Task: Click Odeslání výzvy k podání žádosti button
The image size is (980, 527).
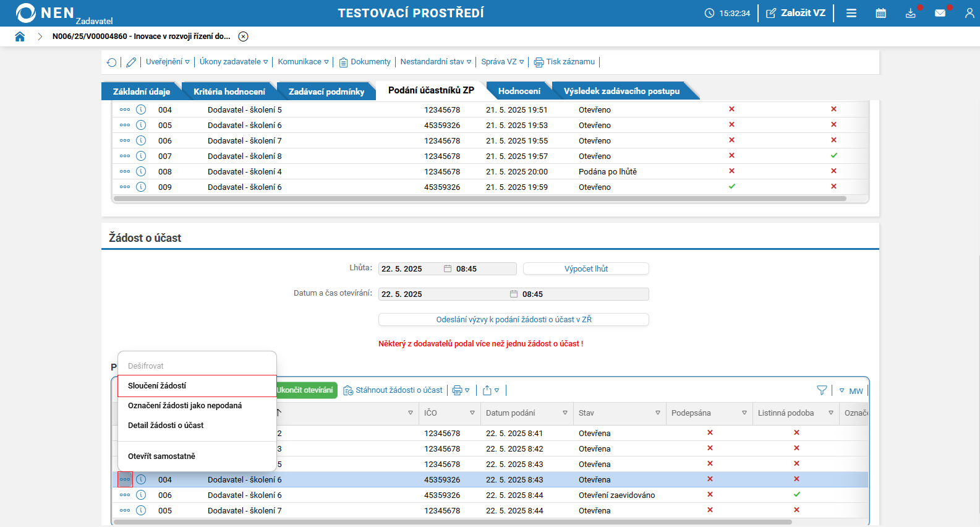Action: coord(514,319)
